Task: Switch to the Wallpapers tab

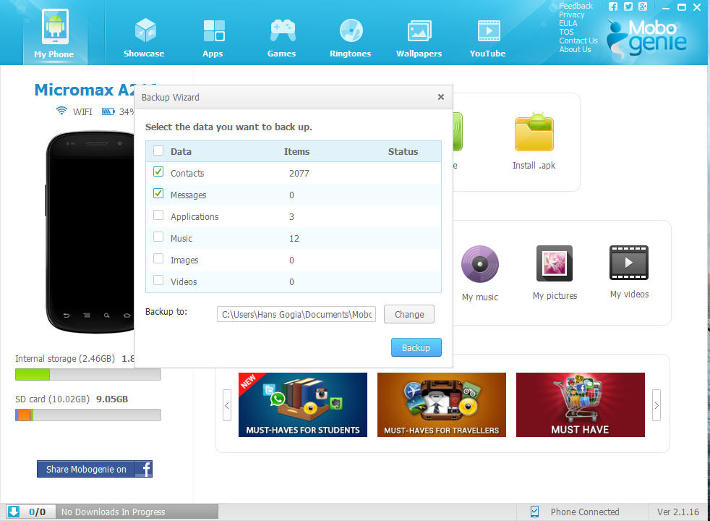Action: pos(419,36)
